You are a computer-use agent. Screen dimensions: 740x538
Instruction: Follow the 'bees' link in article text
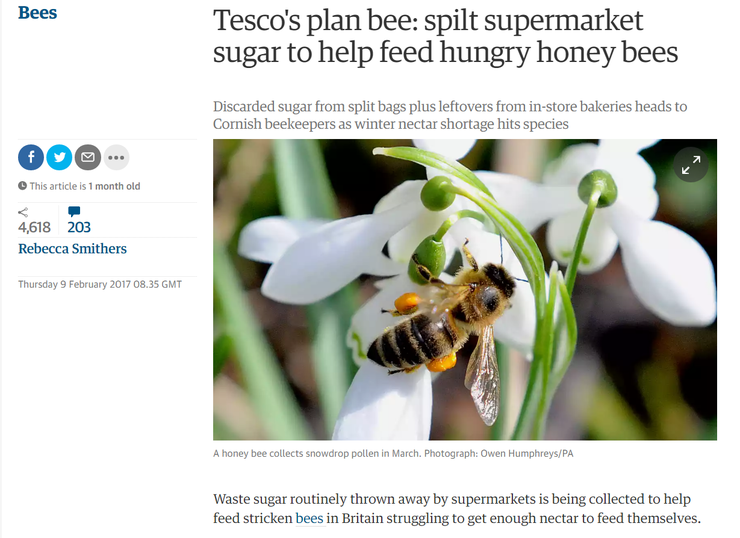pos(310,518)
